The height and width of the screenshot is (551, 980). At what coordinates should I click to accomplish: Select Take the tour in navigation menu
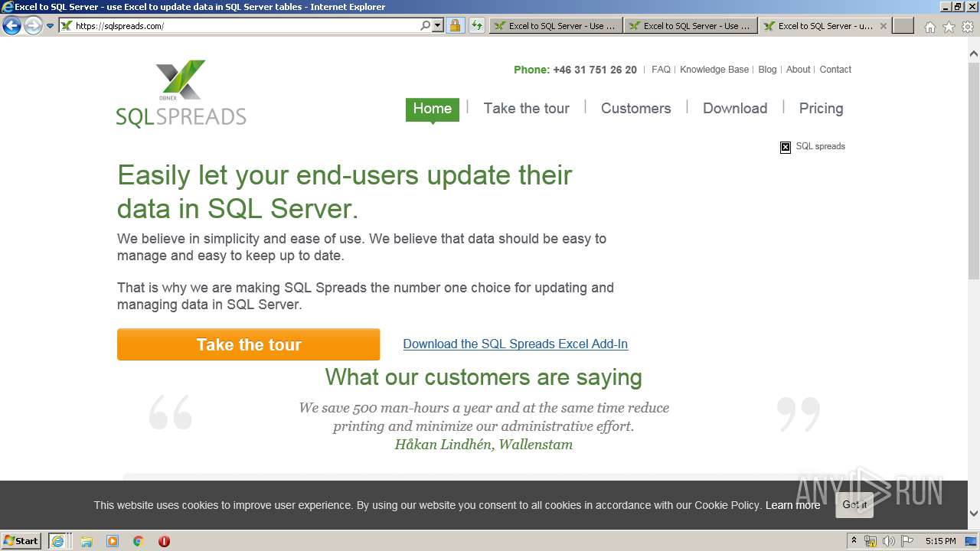coord(527,109)
